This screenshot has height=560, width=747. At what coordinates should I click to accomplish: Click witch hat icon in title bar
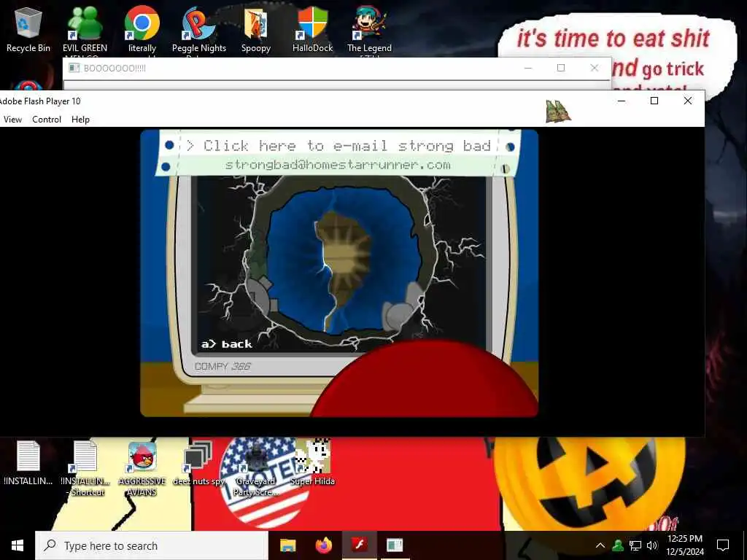click(x=558, y=112)
